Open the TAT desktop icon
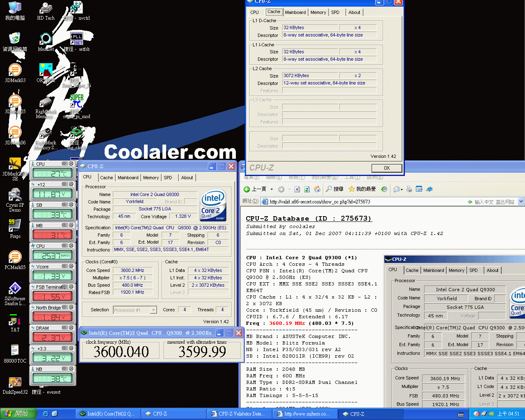 15,322
